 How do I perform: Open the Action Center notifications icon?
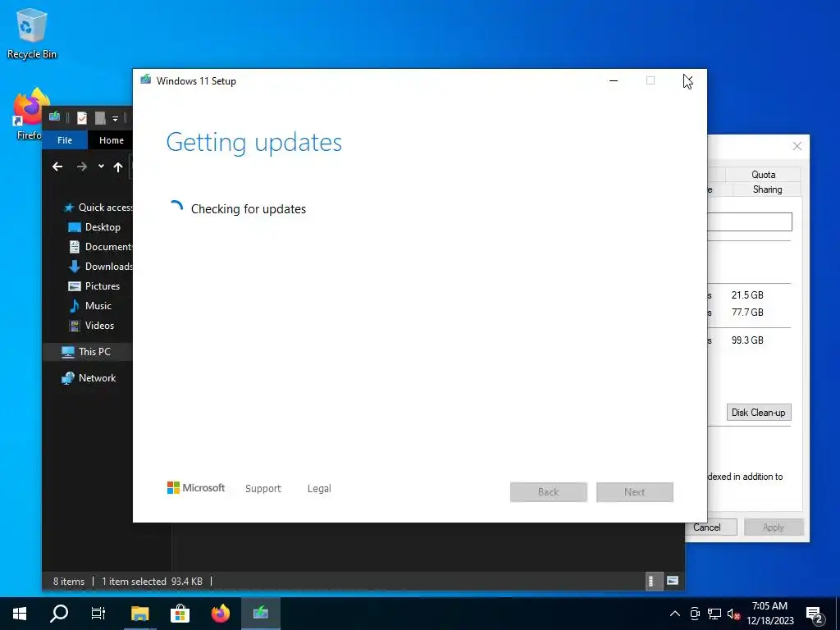click(815, 614)
